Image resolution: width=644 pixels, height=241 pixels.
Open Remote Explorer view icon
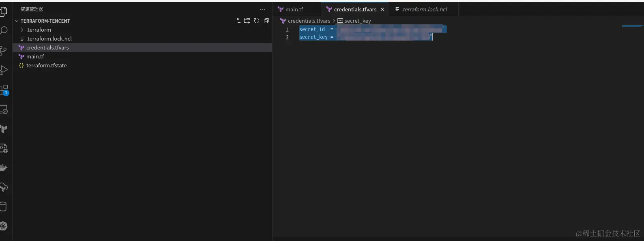coord(4,110)
